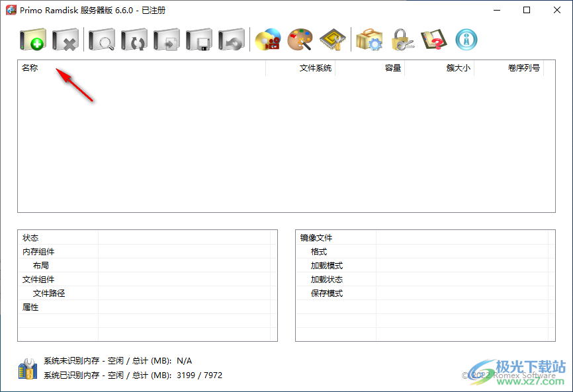Screen dimensions: 573x392
Task: Click the 容量 column header
Action: [393, 67]
